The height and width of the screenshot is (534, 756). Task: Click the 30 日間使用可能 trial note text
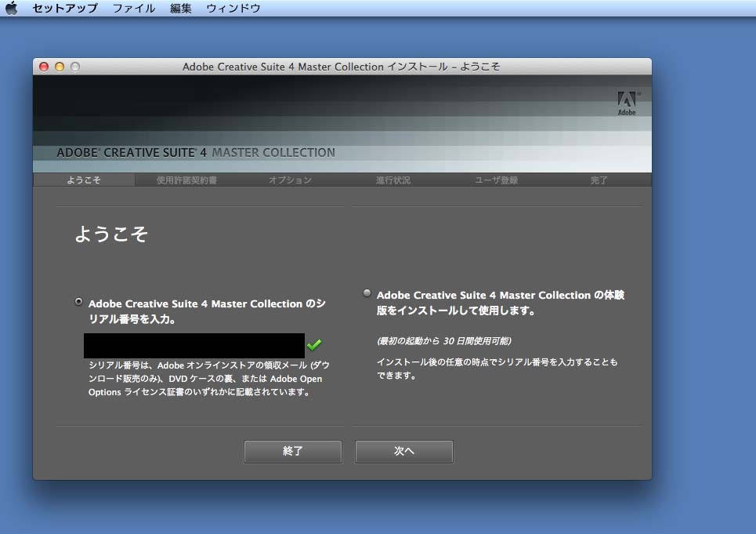tap(444, 341)
